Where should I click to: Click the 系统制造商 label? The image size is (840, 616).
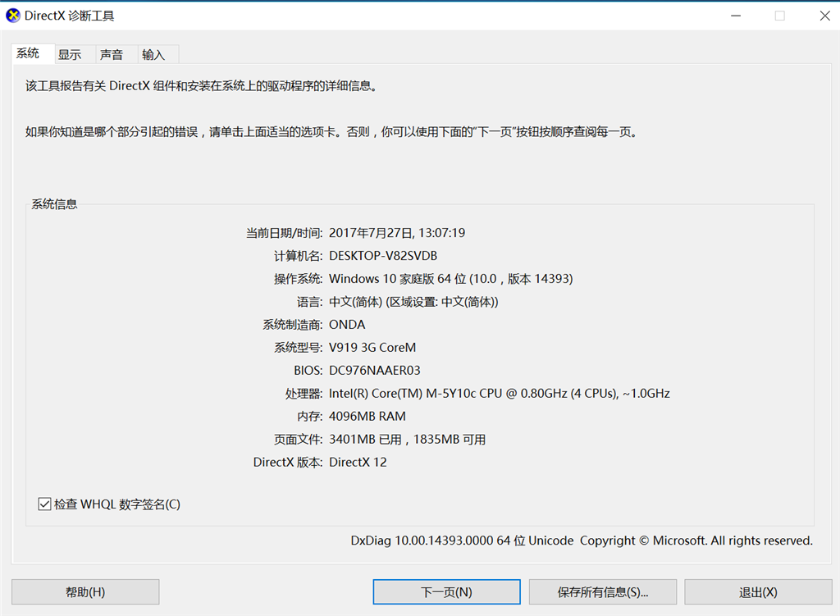[292, 325]
